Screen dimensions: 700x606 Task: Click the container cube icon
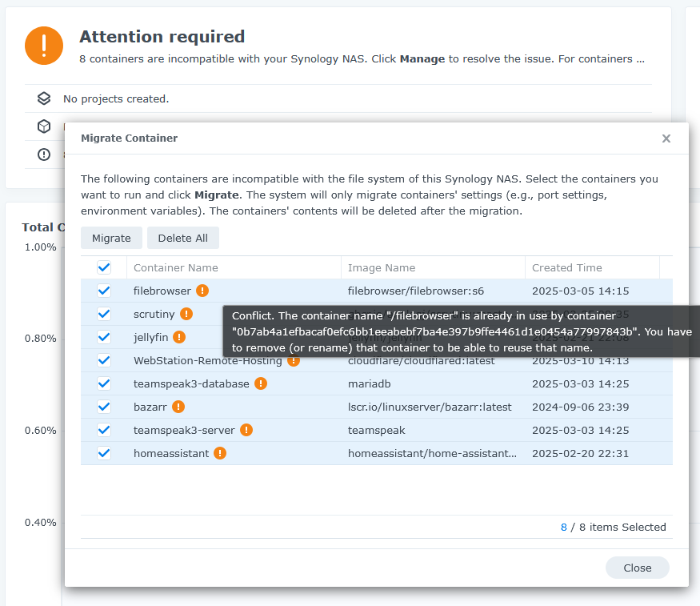44,126
